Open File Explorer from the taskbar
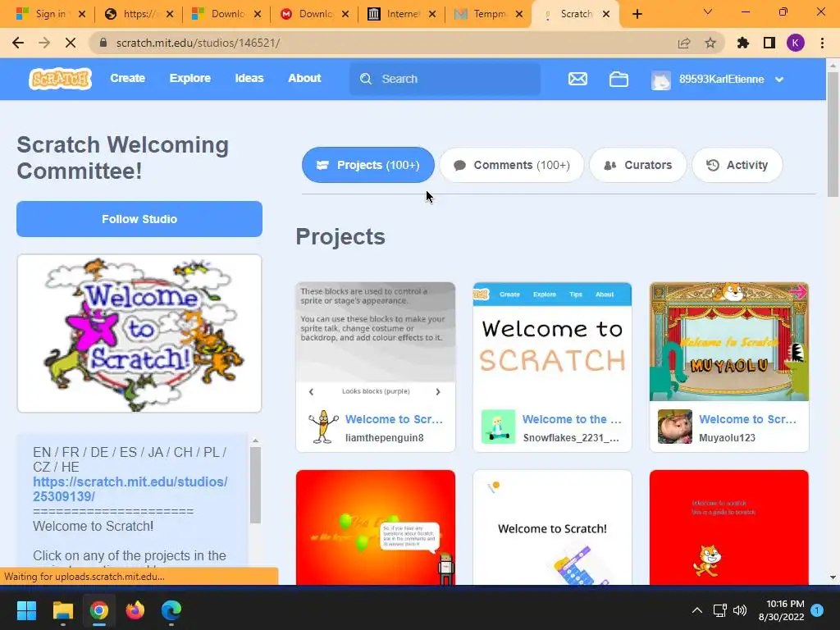 coord(62,610)
